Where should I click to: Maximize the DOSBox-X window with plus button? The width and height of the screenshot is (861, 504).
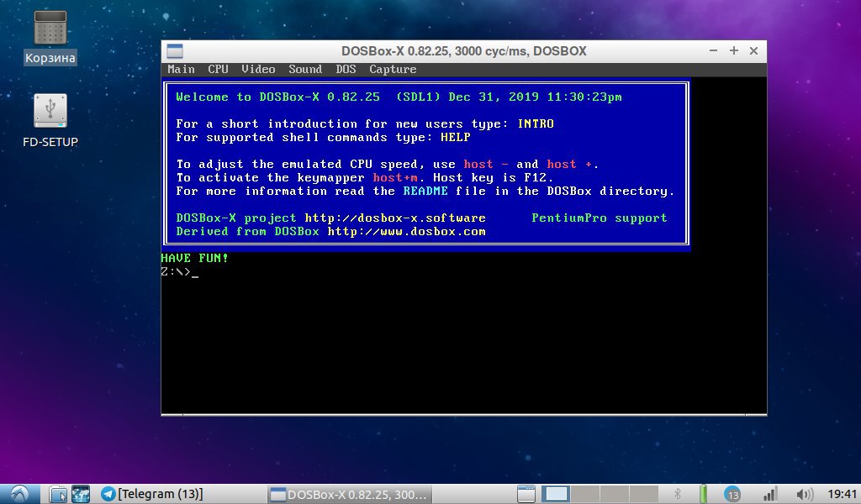733,50
